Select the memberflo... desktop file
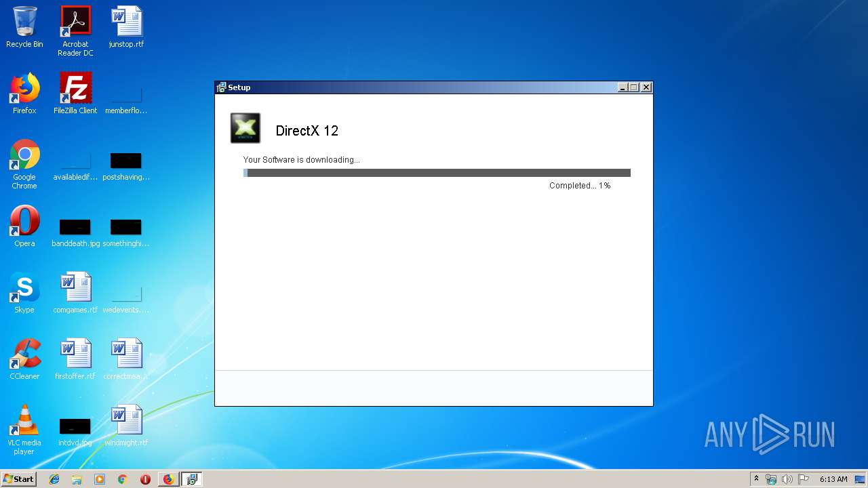Screen dimensions: 868x488 pos(126,100)
